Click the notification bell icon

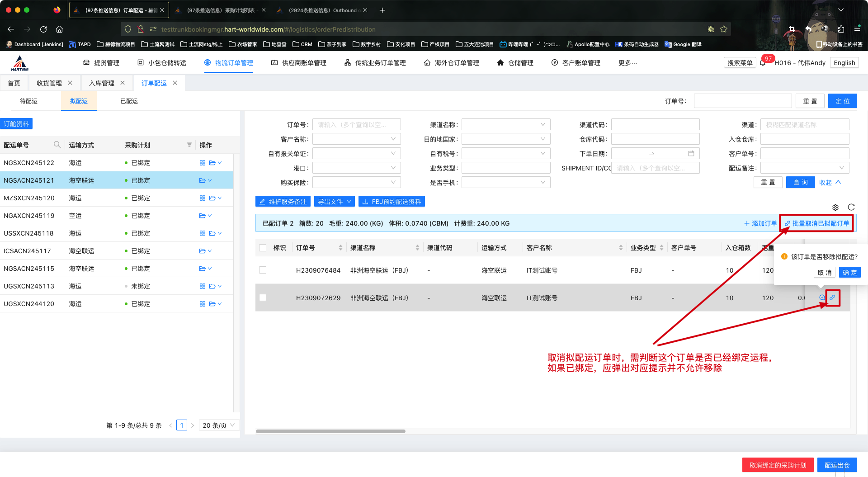[x=763, y=63]
